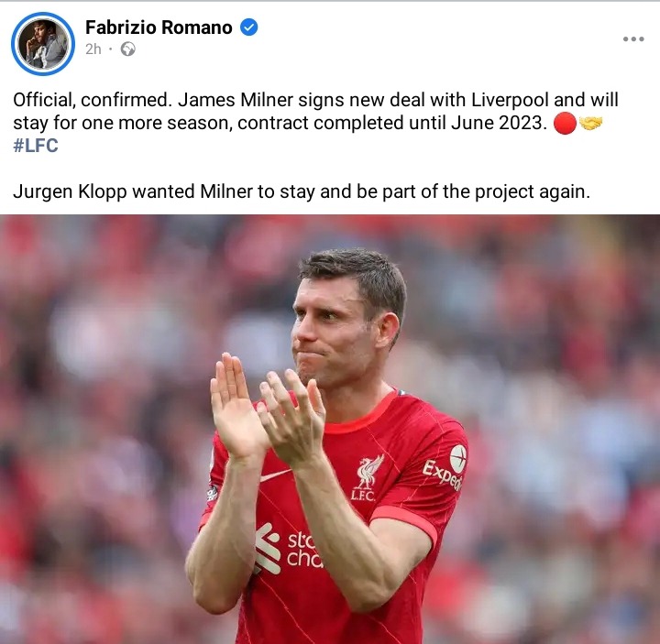Screen dimensions: 660x644
Task: Open Fabrizio Romano's profile picture
Action: (43, 44)
